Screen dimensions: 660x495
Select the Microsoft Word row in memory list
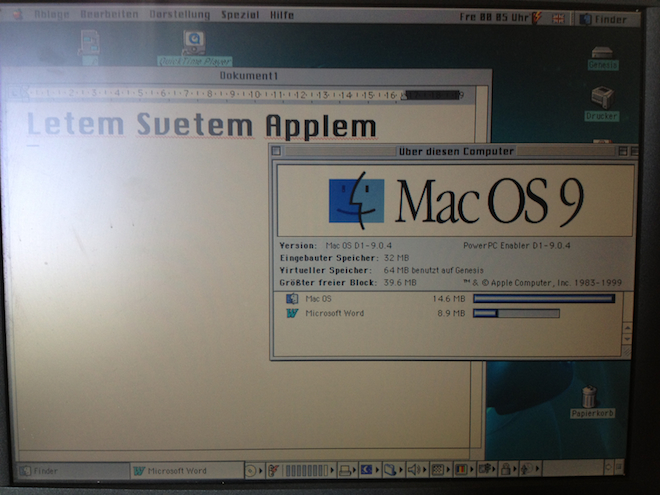(x=448, y=313)
